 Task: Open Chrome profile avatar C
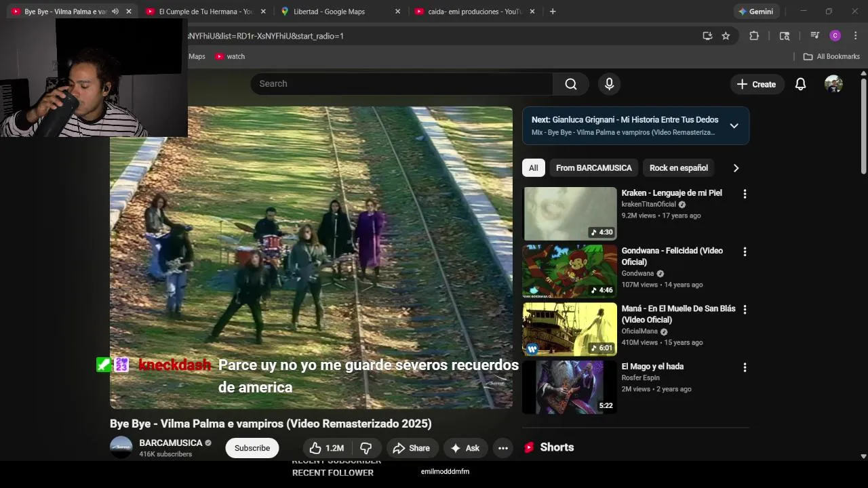(x=835, y=36)
